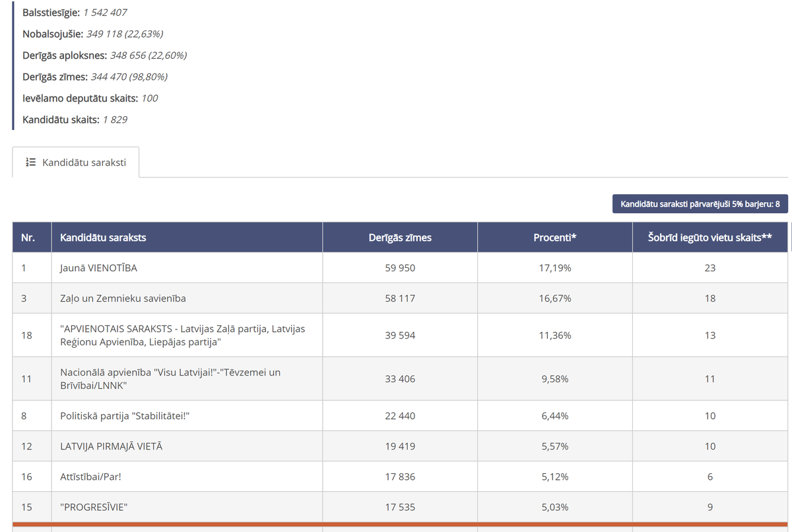Select the 17 836 votes cell
Screen dimensions: 792x532
coord(400,477)
